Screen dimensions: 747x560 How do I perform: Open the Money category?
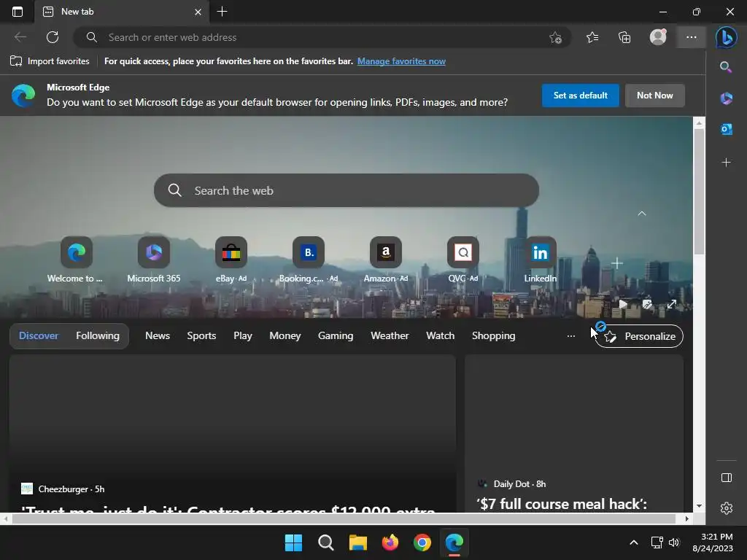point(285,335)
